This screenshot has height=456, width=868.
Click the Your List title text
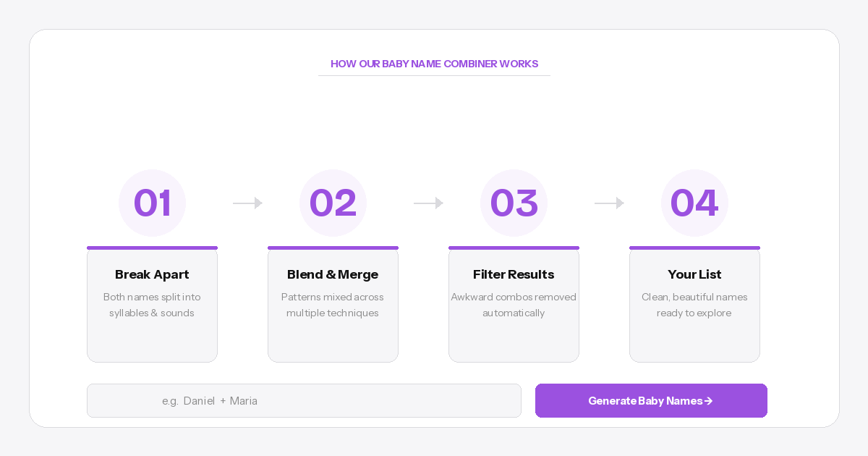pos(694,274)
